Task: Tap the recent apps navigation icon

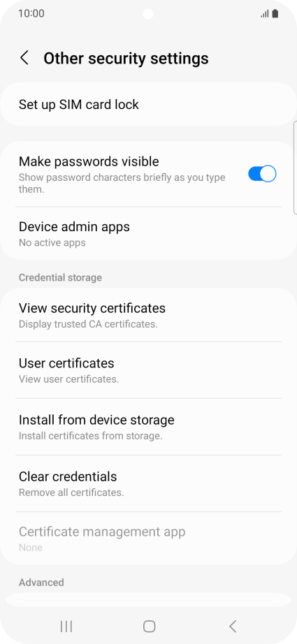Action: [x=66, y=626]
